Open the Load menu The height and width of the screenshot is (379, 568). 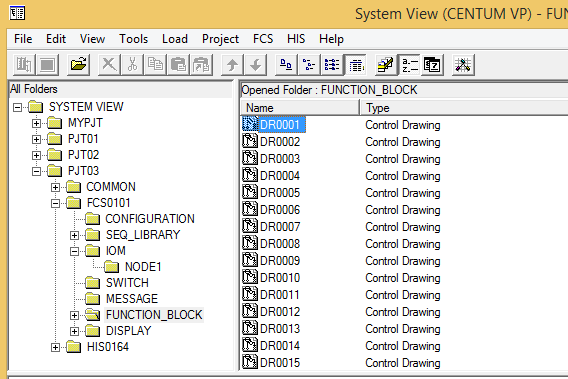coord(175,39)
